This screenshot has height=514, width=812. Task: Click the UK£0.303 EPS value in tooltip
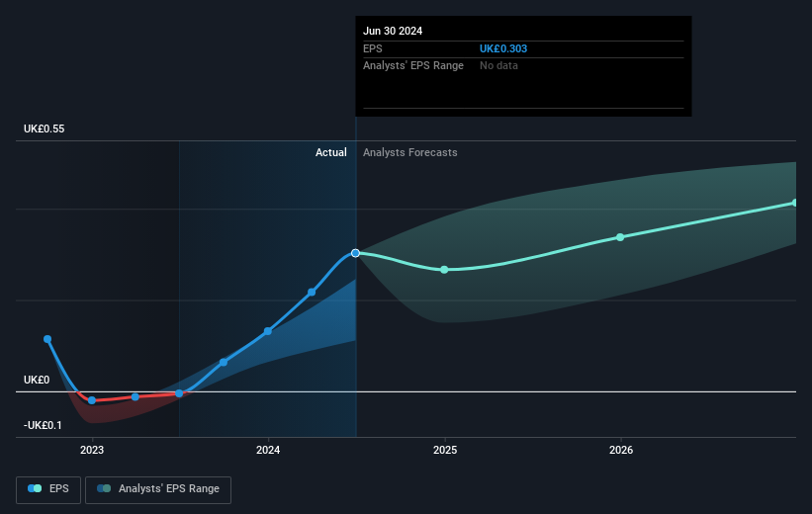[x=502, y=48]
